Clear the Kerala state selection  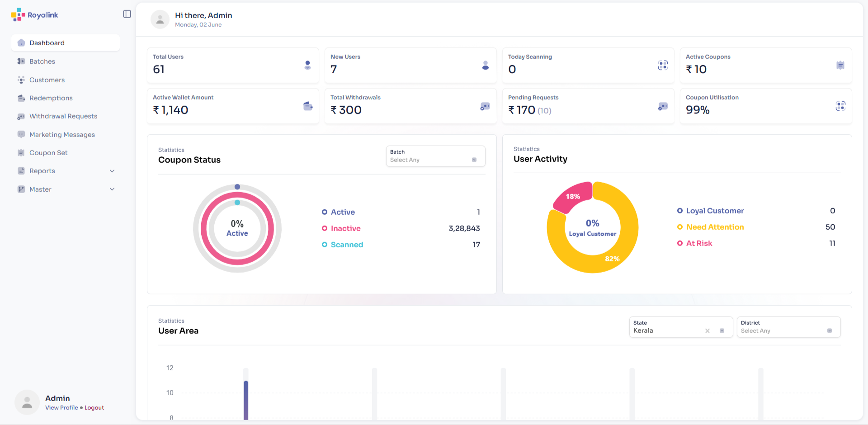coord(708,331)
